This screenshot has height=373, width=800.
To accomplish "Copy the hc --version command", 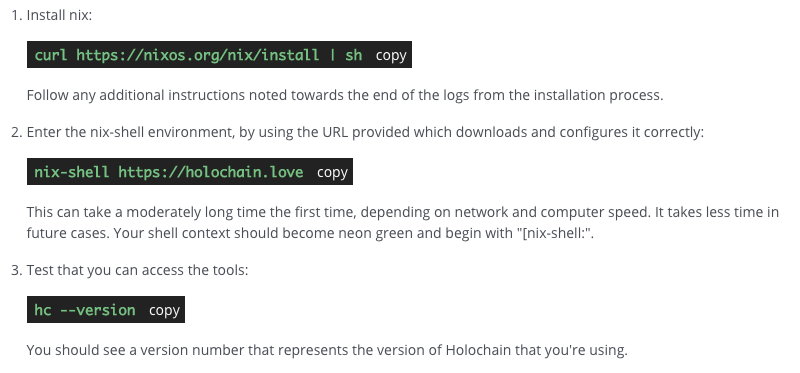I will point(164,310).
